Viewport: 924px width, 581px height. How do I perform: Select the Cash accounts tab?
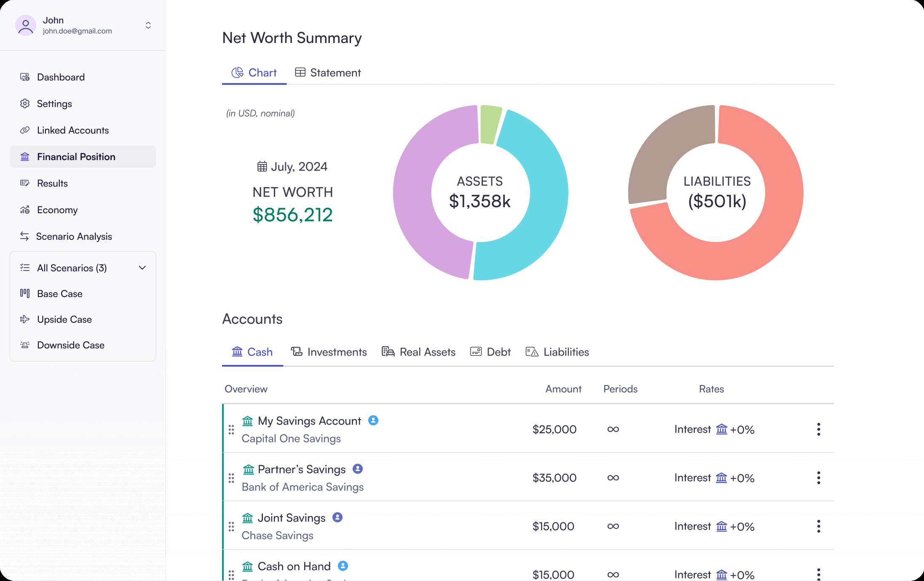click(x=252, y=352)
